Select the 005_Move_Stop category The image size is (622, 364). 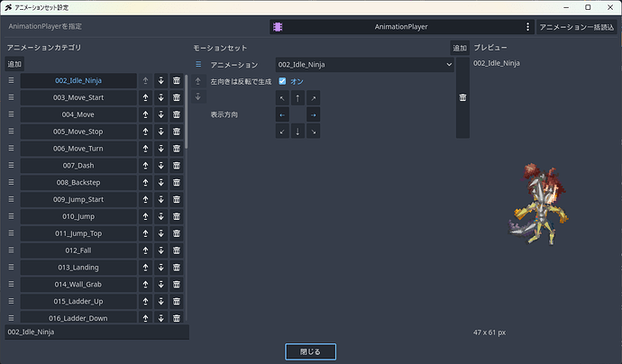click(x=78, y=132)
